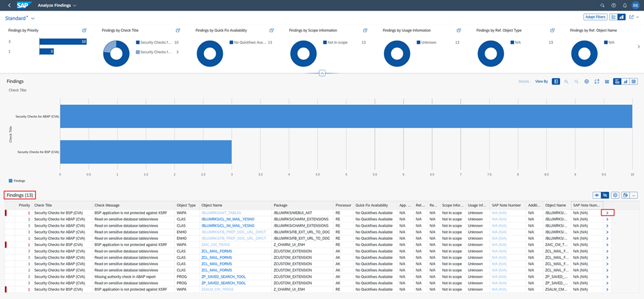Viewport: 644px width, 299px height.
Task: Open the notifications bell
Action: coord(624,5)
